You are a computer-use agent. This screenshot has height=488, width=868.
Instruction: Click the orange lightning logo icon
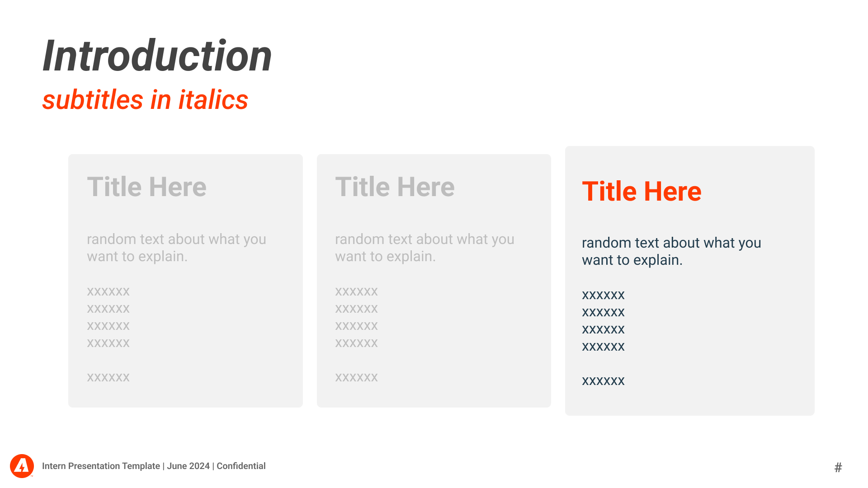tap(22, 466)
